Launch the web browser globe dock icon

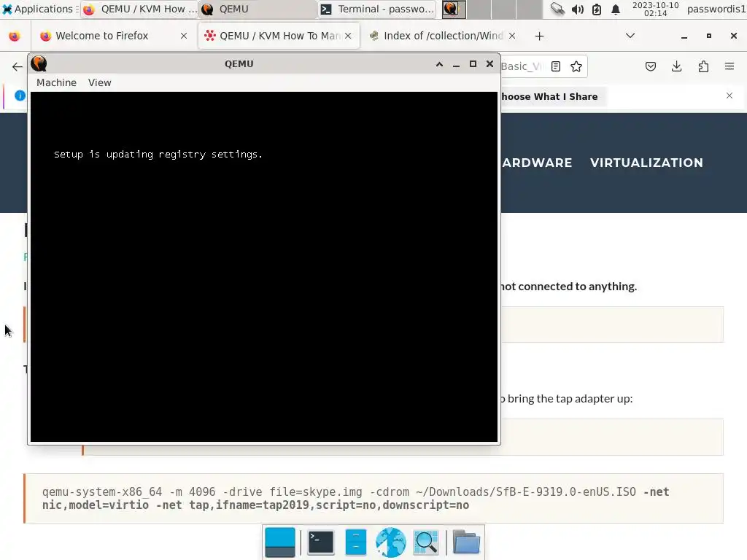[x=391, y=542]
